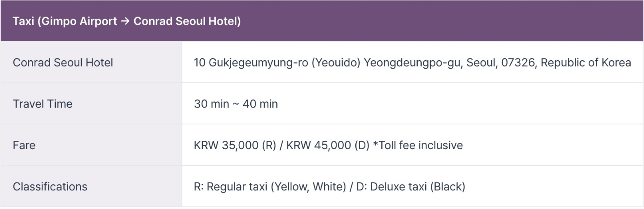Click the "40 min" travel time value
644x209 pixels.
pyautogui.click(x=260, y=104)
